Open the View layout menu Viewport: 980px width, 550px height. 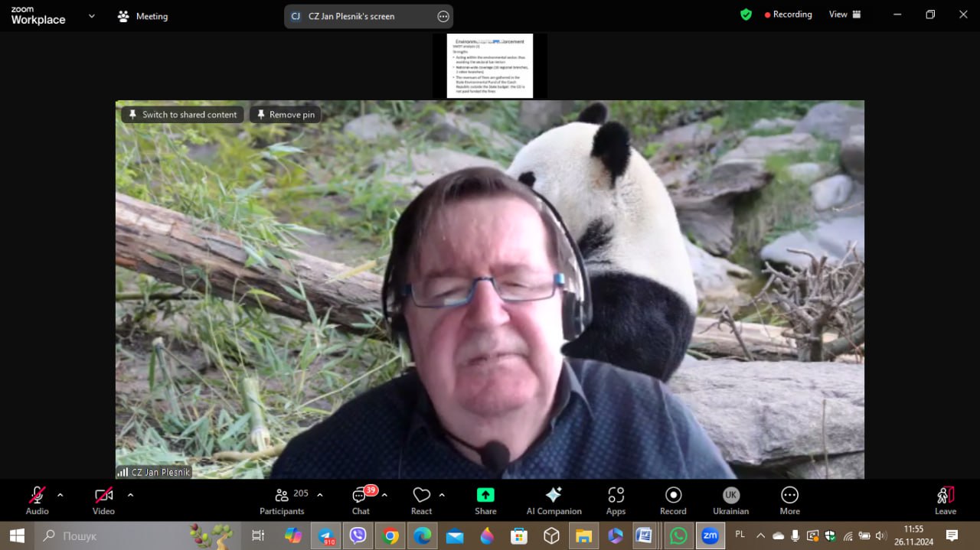[x=844, y=15]
